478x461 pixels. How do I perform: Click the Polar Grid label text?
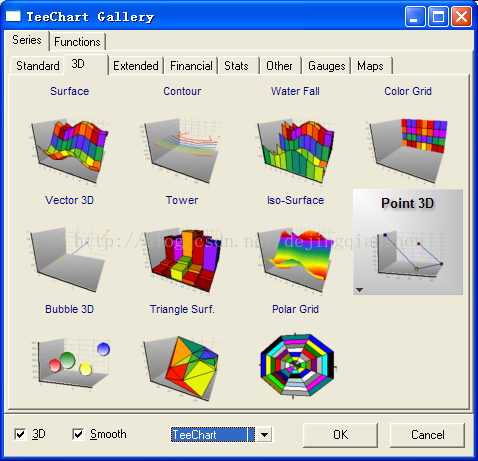(295, 309)
